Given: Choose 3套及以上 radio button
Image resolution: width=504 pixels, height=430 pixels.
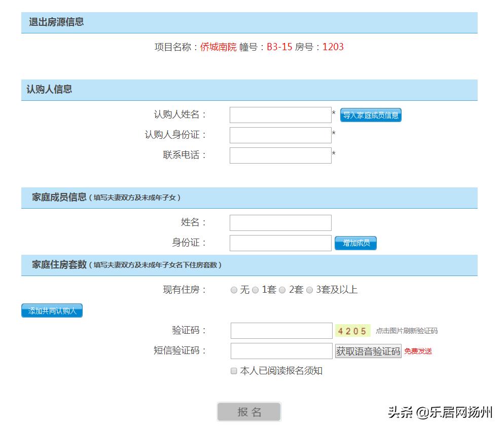Looking at the screenshot, I should click(x=309, y=290).
